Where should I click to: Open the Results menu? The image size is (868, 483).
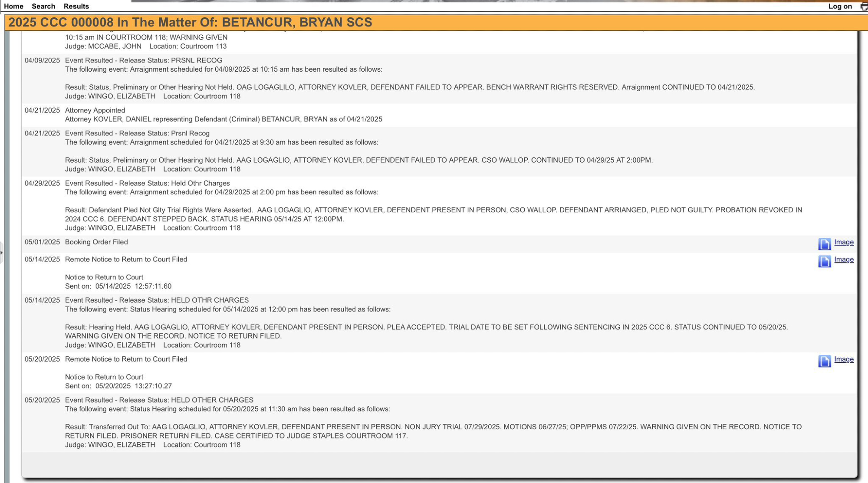pos(76,7)
